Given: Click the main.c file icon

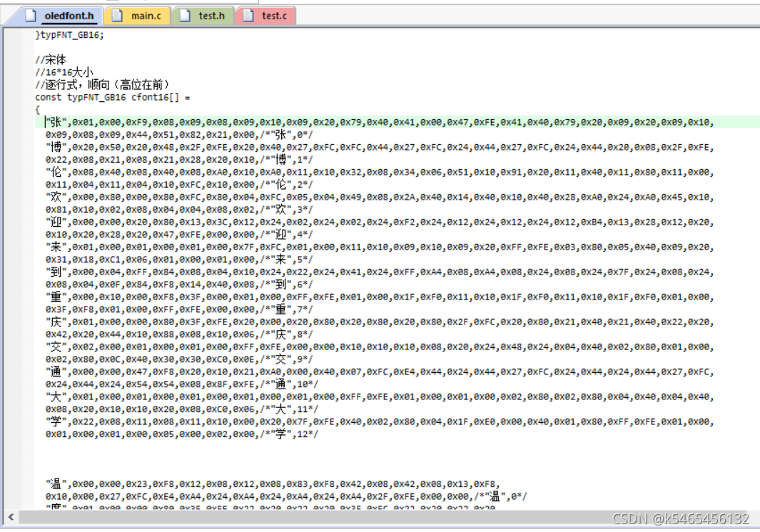Looking at the screenshot, I should coord(117,16).
